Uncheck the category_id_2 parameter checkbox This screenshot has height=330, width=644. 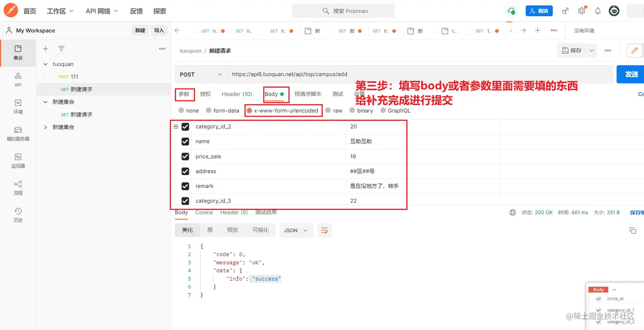185,126
